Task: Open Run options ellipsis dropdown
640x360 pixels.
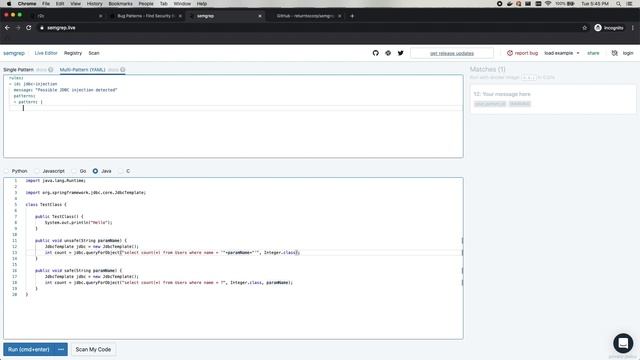Action: tap(61, 349)
